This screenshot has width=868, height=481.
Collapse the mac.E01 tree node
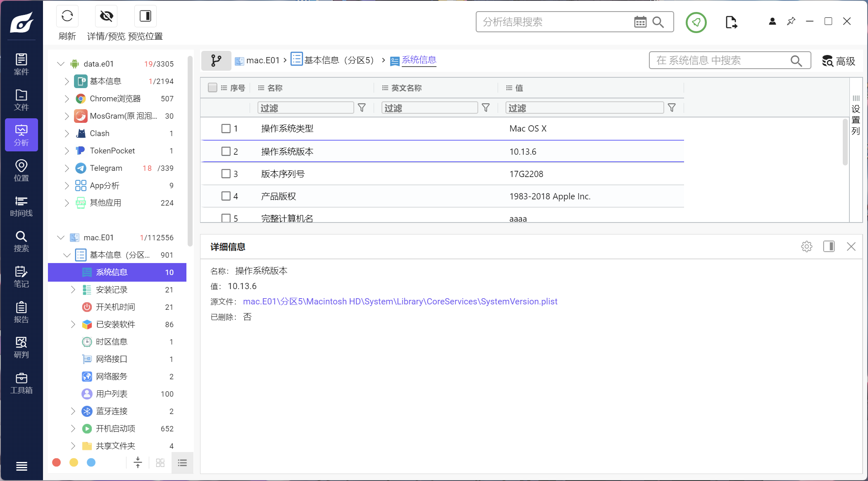[61, 237]
